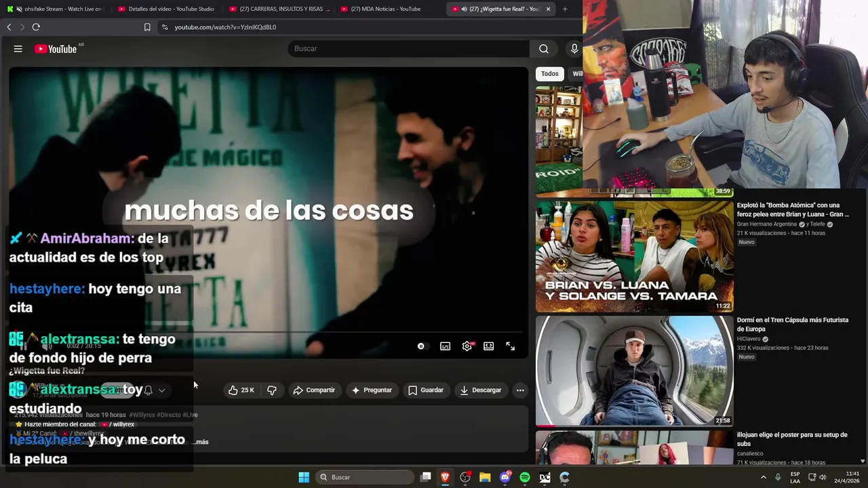
Task: Focus the YouTube Buscar search box
Action: [x=409, y=49]
